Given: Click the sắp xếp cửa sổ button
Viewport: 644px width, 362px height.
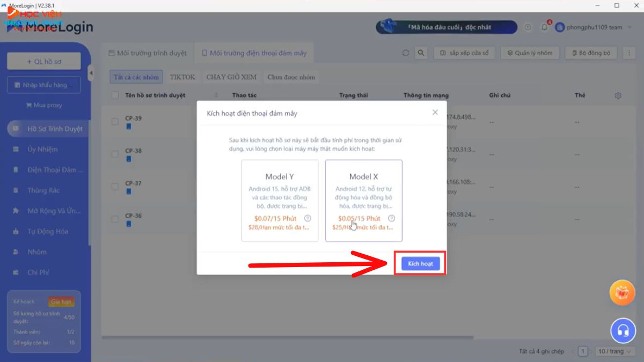Looking at the screenshot, I should 464,53.
